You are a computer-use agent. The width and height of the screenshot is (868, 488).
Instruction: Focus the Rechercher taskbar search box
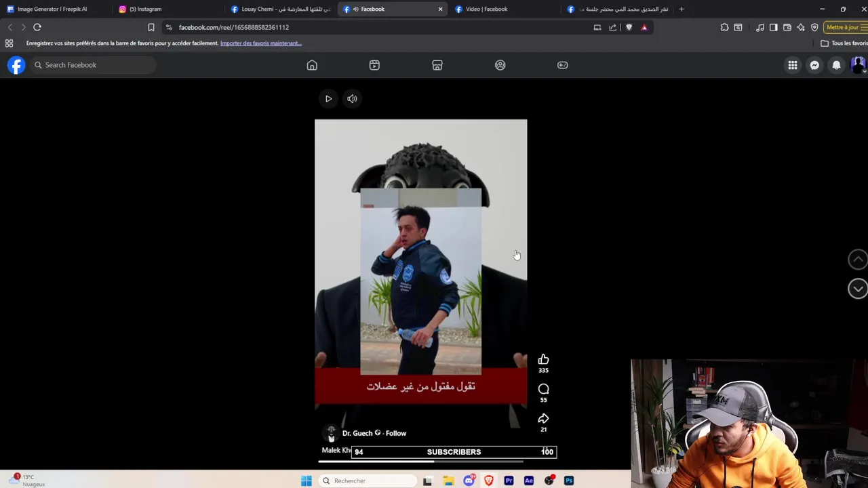click(368, 481)
